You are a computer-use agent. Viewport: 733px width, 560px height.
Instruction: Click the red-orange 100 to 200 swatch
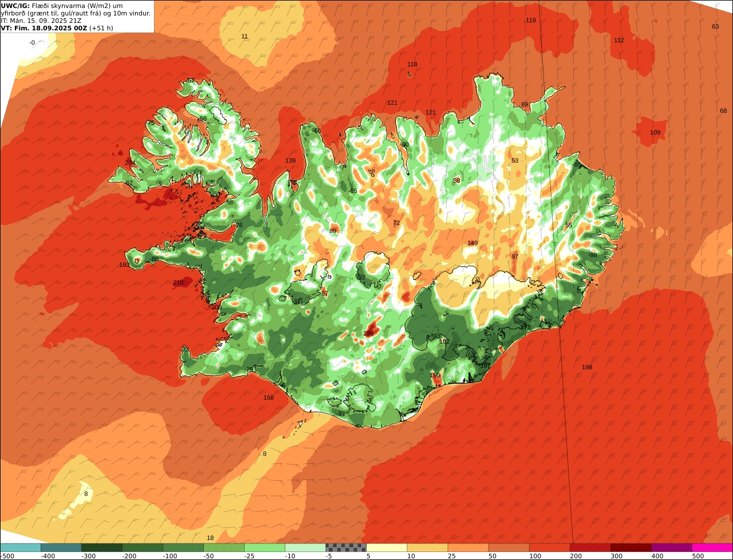point(550,547)
